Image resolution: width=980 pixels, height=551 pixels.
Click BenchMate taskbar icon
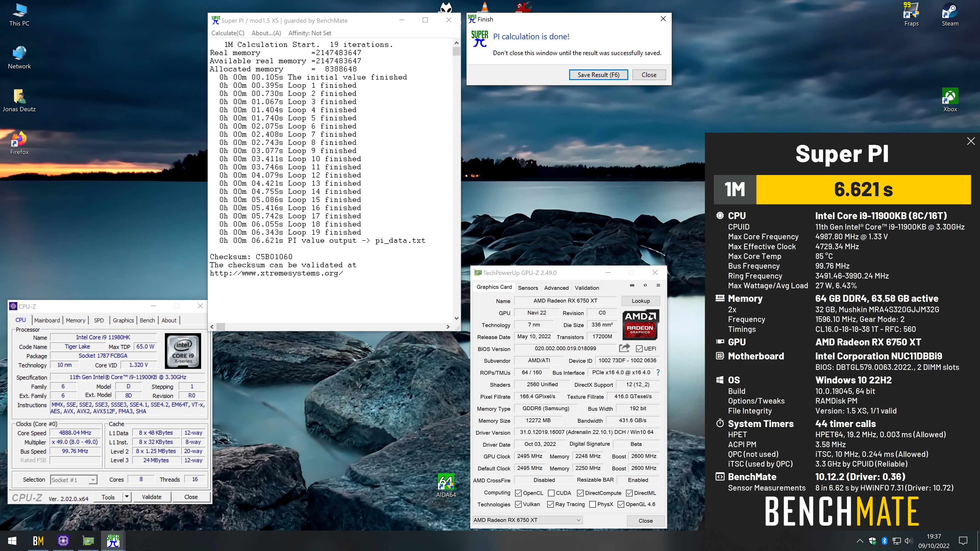38,541
